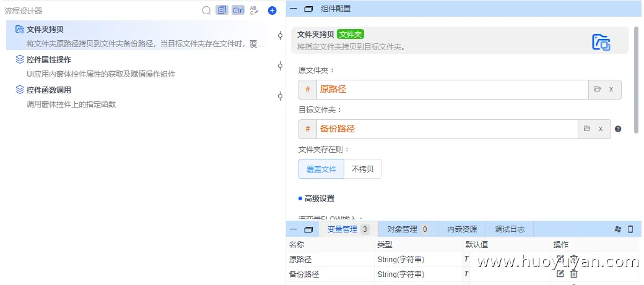The width and height of the screenshot is (644, 285).
Task: Click String(字符串) type in 原路径 row
Action: 401,259
